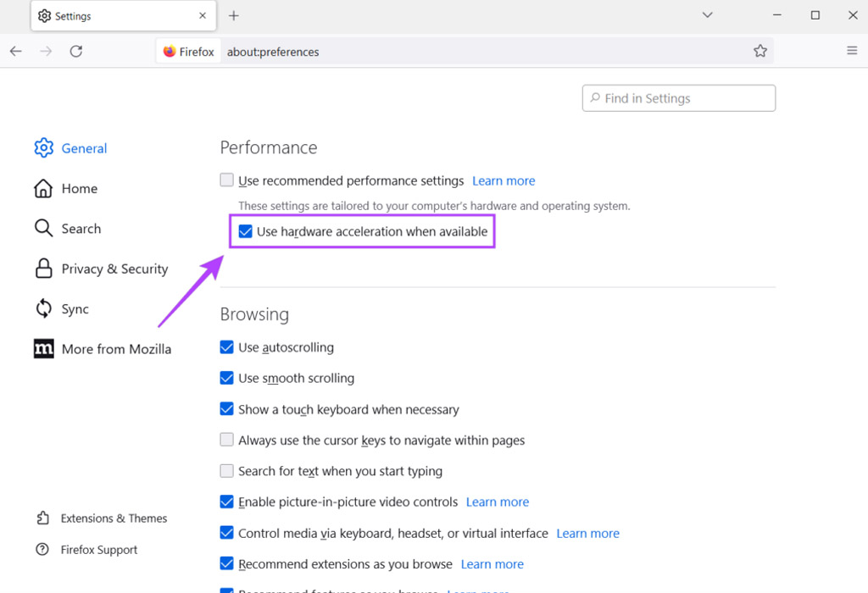Open Learn more about recommended extensions
This screenshot has height=593, width=868.
pyautogui.click(x=492, y=564)
